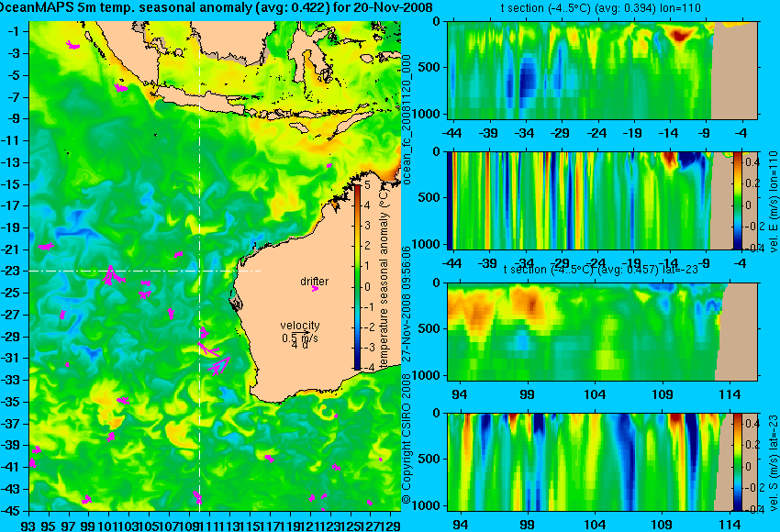Click the '0.5 m/s' velocity scale text
This screenshot has width=780, height=532.
pyautogui.click(x=300, y=338)
